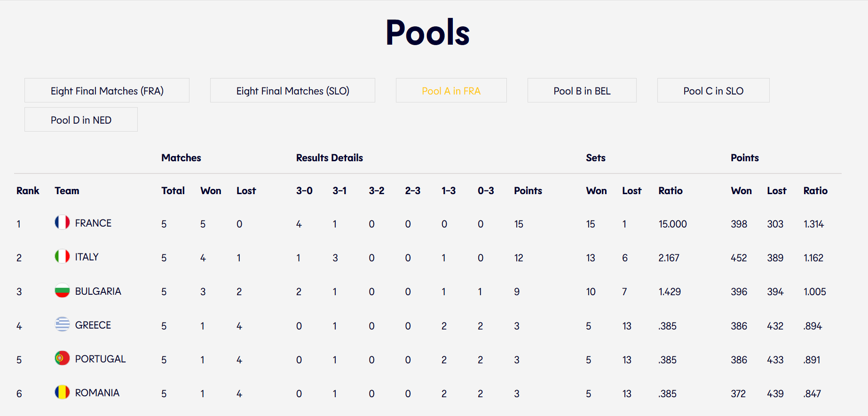Click the France flag icon
868x416 pixels.
point(62,222)
